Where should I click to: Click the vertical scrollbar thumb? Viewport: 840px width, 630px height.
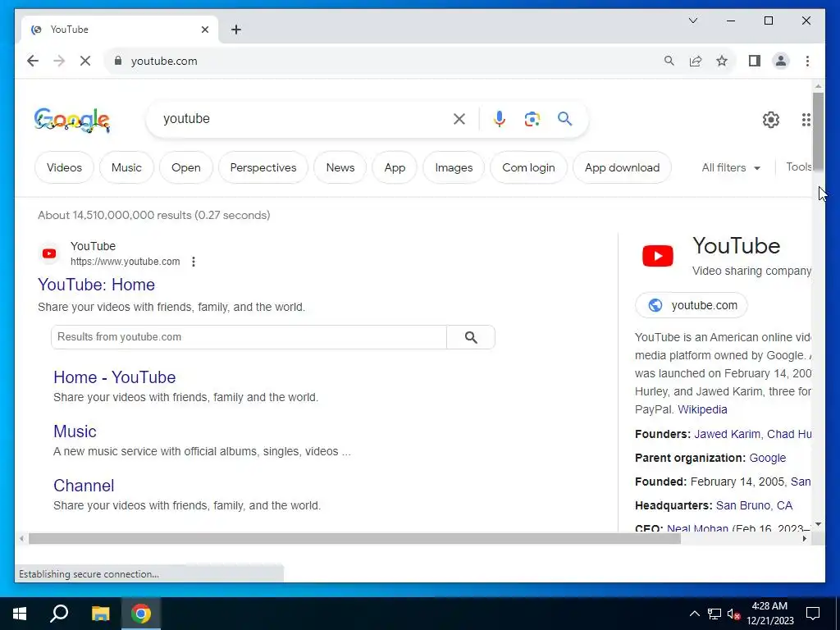[x=818, y=132]
